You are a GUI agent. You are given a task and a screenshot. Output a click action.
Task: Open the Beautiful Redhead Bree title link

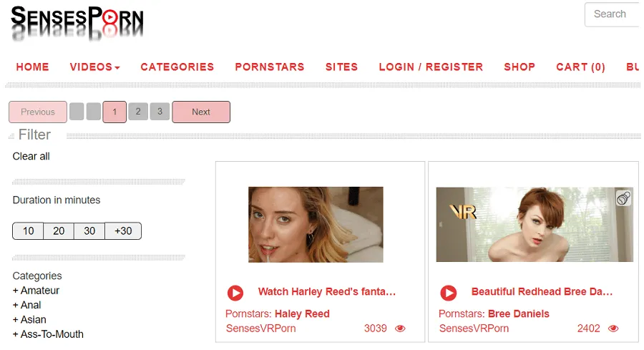[542, 292]
